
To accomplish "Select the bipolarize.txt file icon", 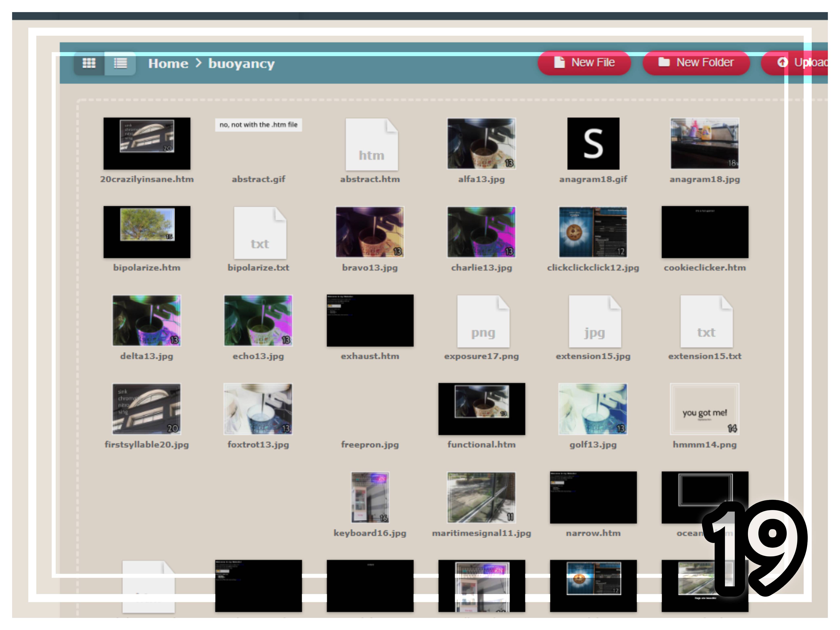I will 260,232.
